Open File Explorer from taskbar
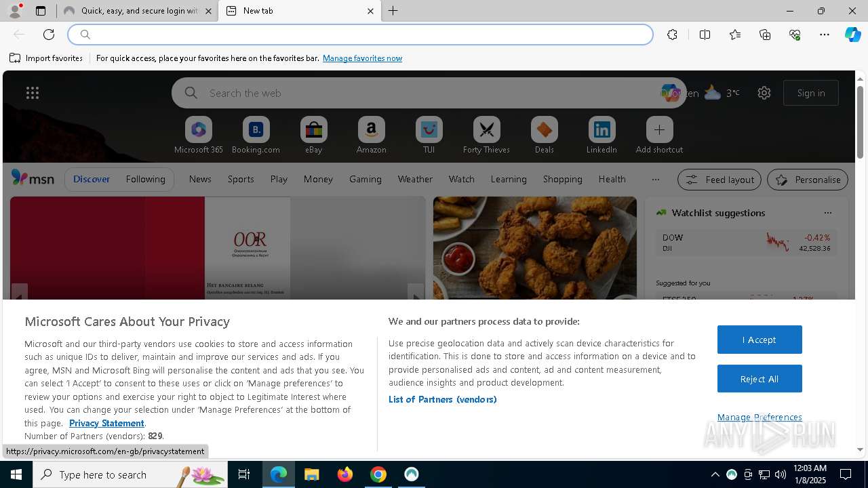Image resolution: width=868 pixels, height=488 pixels. coord(311,474)
